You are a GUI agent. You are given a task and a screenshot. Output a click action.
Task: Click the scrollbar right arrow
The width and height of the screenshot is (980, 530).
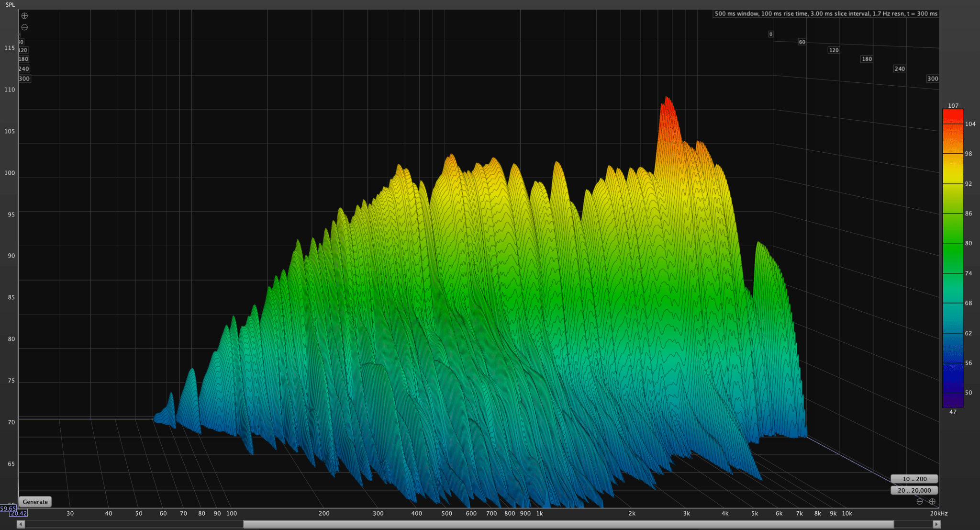point(936,524)
